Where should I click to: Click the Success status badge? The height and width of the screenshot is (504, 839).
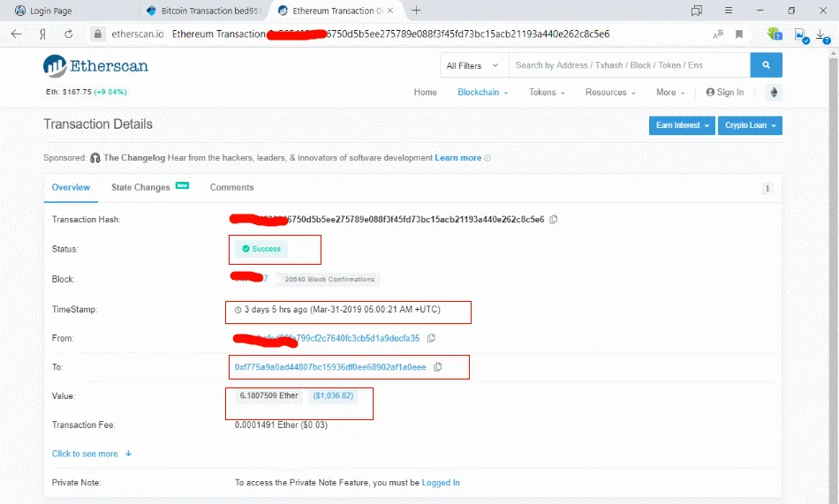(x=261, y=249)
